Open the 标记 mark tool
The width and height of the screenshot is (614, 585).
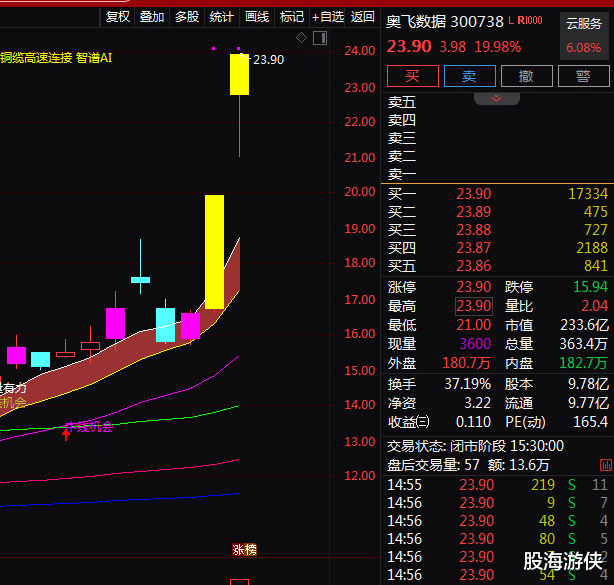(292, 17)
